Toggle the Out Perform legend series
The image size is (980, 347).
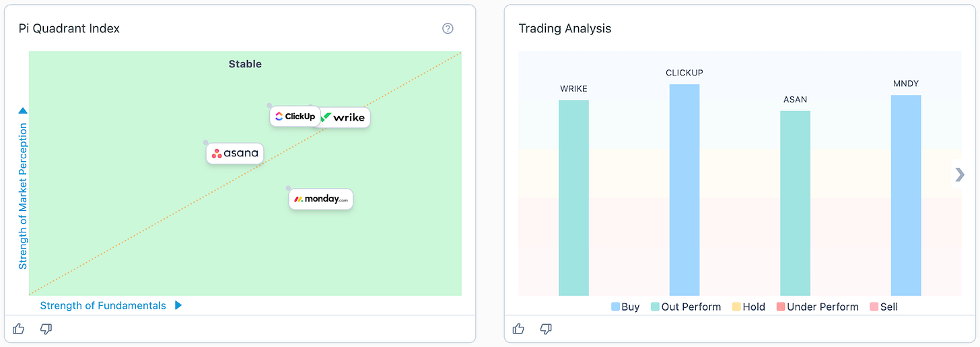686,307
